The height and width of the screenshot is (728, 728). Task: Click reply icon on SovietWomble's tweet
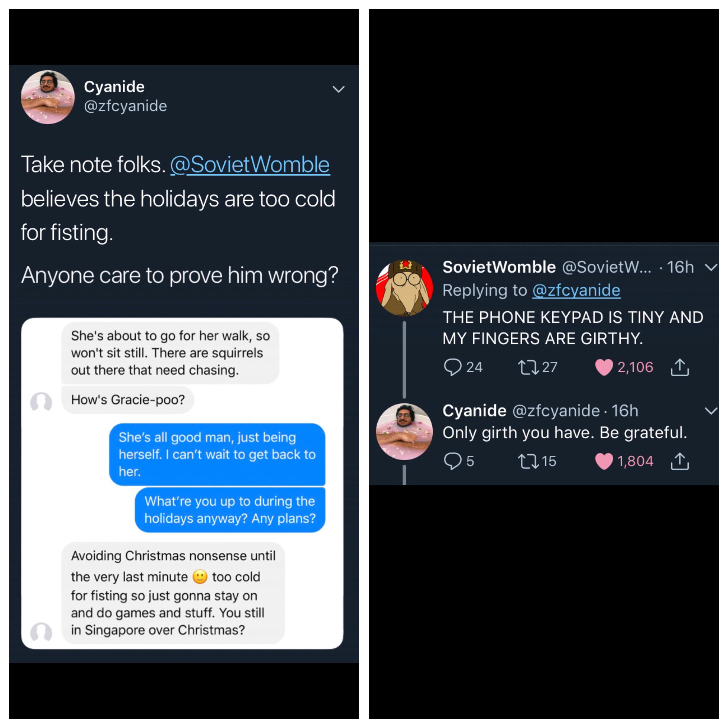pyautogui.click(x=453, y=367)
